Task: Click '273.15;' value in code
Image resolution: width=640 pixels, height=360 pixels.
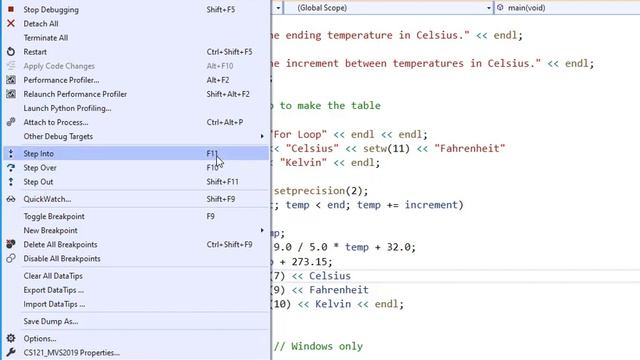Action: [x=312, y=262]
